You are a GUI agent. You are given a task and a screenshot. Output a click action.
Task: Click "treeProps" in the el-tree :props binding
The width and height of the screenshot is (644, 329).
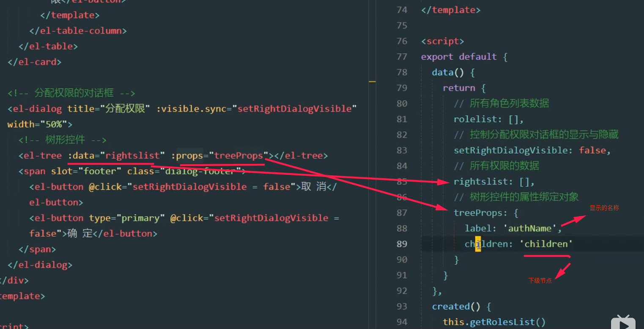pyautogui.click(x=239, y=155)
